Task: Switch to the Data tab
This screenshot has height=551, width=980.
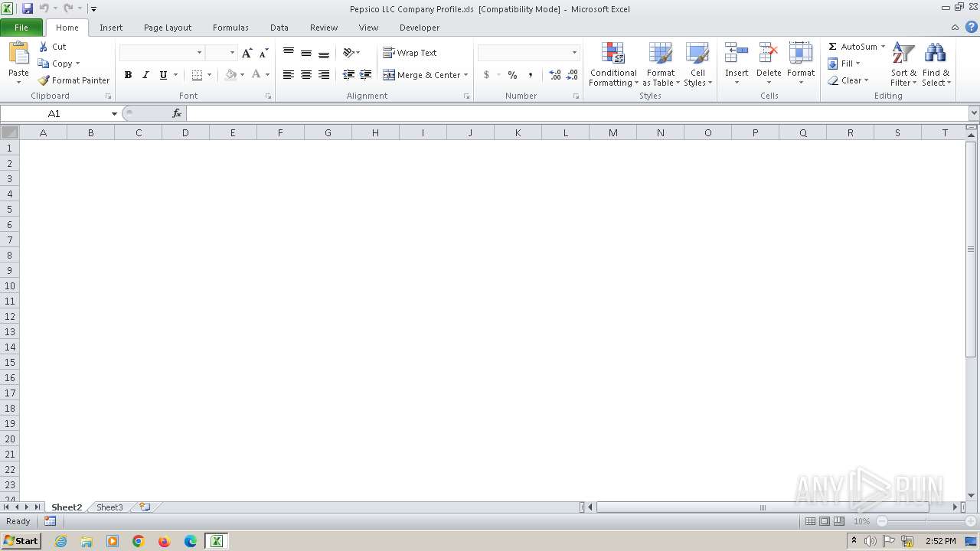Action: click(x=279, y=28)
